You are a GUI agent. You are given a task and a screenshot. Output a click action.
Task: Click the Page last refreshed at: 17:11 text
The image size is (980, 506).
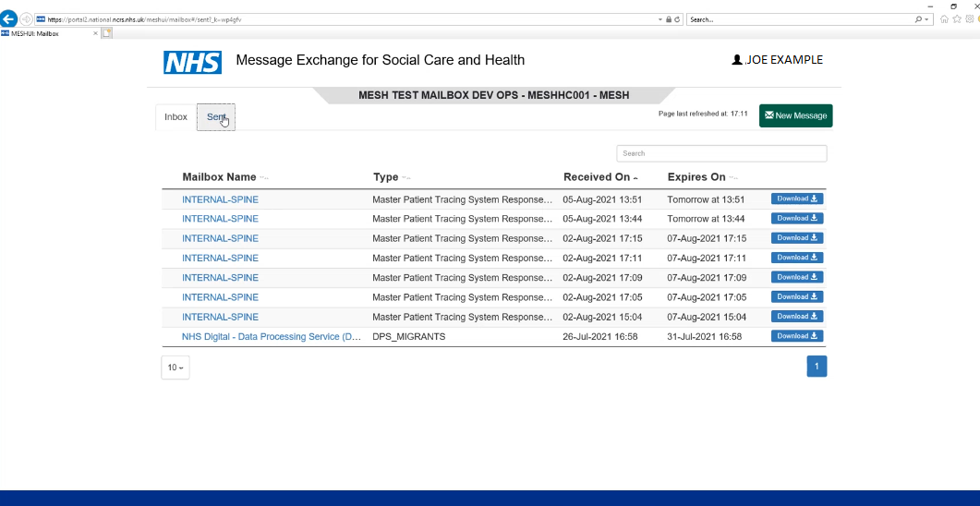[703, 114]
